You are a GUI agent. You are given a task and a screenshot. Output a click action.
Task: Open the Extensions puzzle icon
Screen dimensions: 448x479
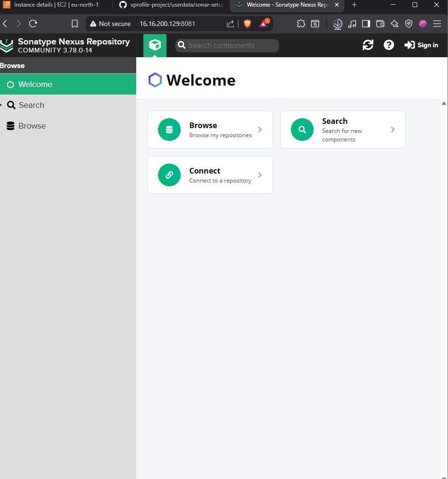[x=301, y=24]
